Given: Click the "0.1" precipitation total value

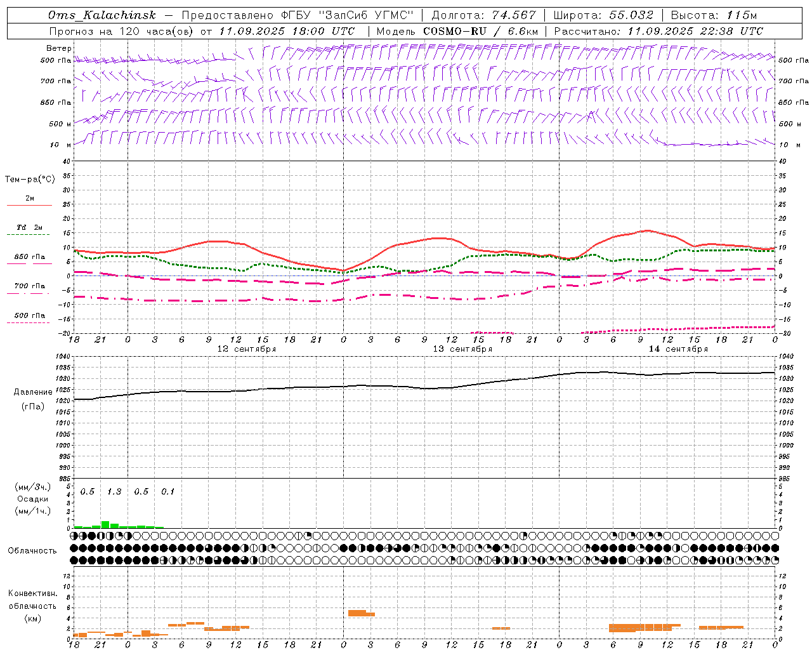Looking at the screenshot, I should pos(167,492).
